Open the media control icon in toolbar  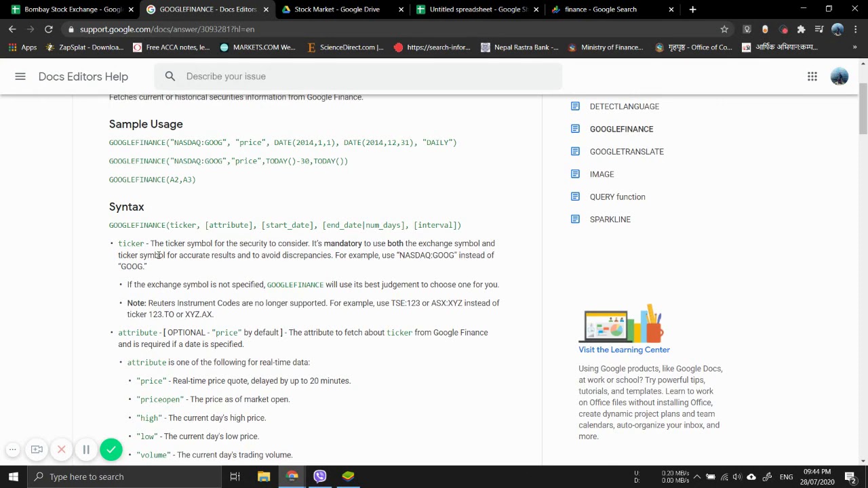coord(819,29)
